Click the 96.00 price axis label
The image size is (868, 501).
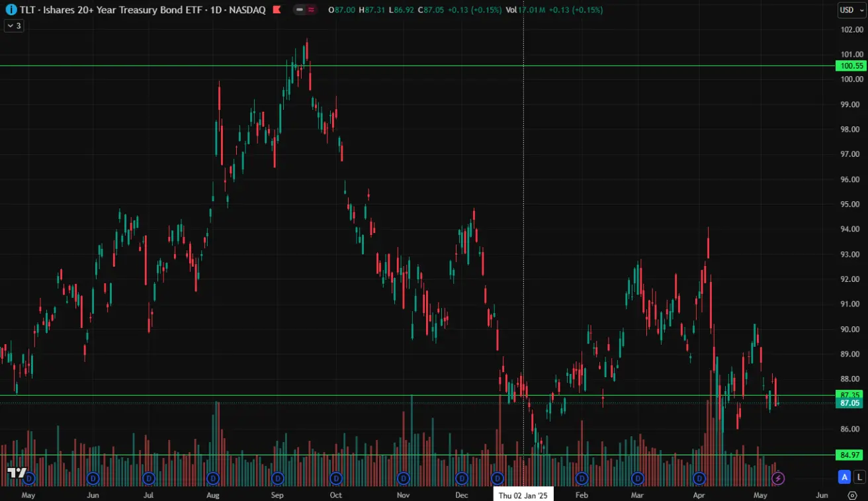coord(850,179)
